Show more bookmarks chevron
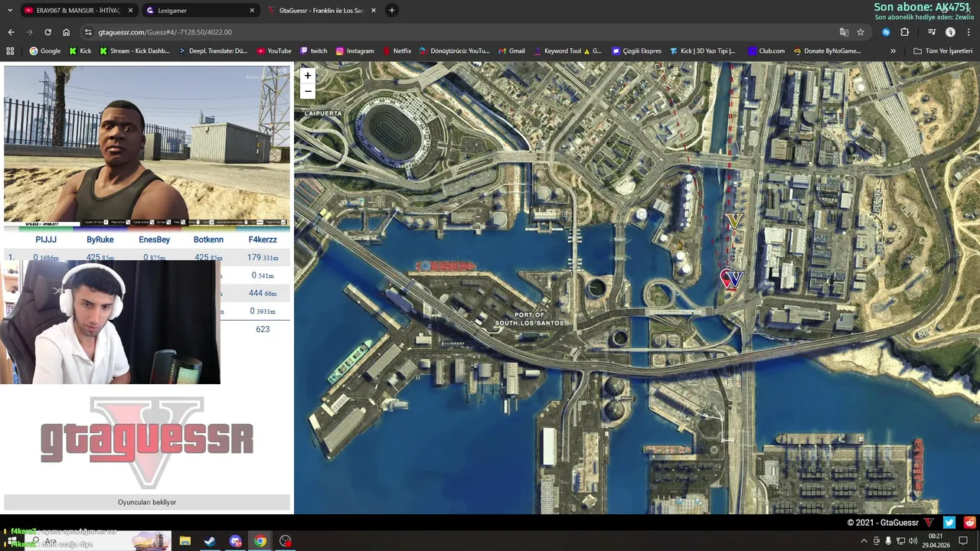The width and height of the screenshot is (980, 551). click(x=893, y=51)
